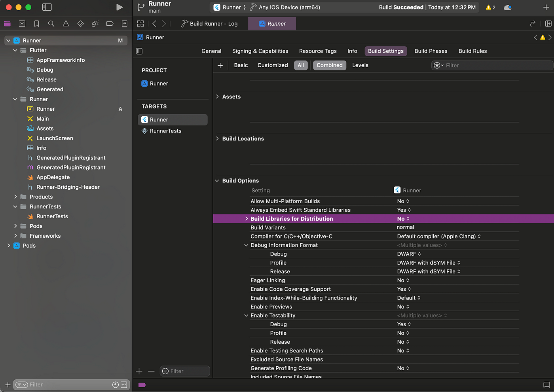Click the Xcode Cloud status icon

(x=508, y=7)
